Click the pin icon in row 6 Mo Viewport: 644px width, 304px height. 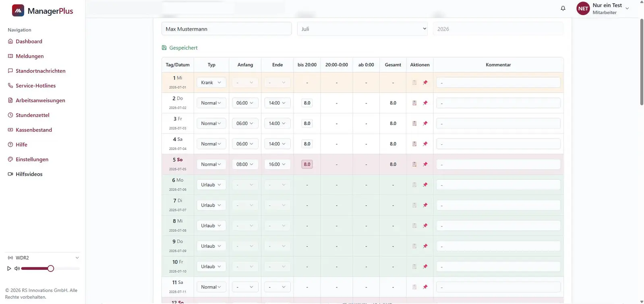[x=425, y=185]
